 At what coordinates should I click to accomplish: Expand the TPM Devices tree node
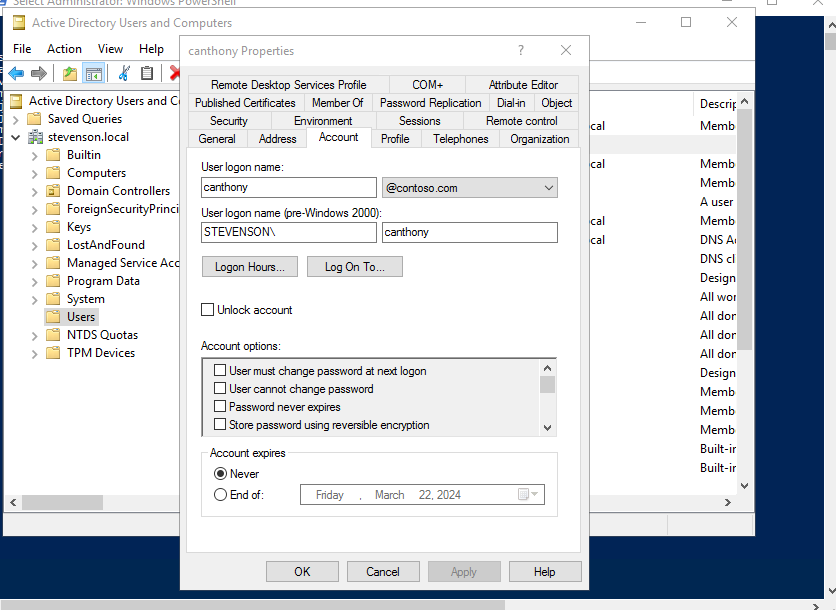(35, 354)
